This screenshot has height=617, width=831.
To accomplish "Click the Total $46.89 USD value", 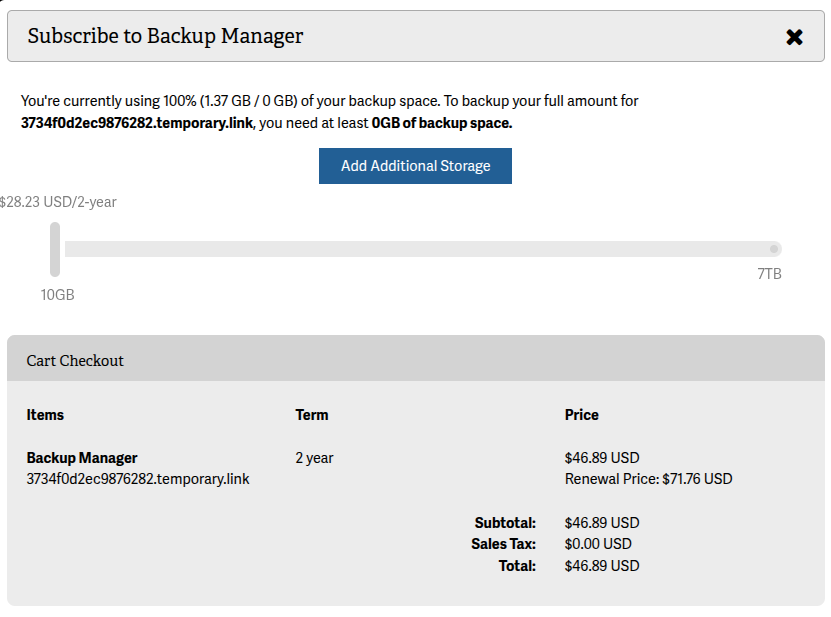I will coord(601,565).
